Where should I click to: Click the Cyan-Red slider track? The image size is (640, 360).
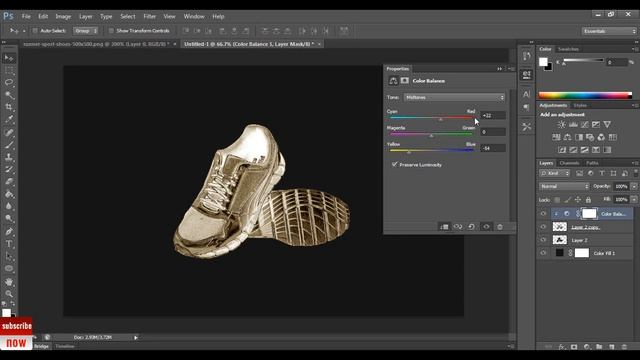click(x=431, y=118)
